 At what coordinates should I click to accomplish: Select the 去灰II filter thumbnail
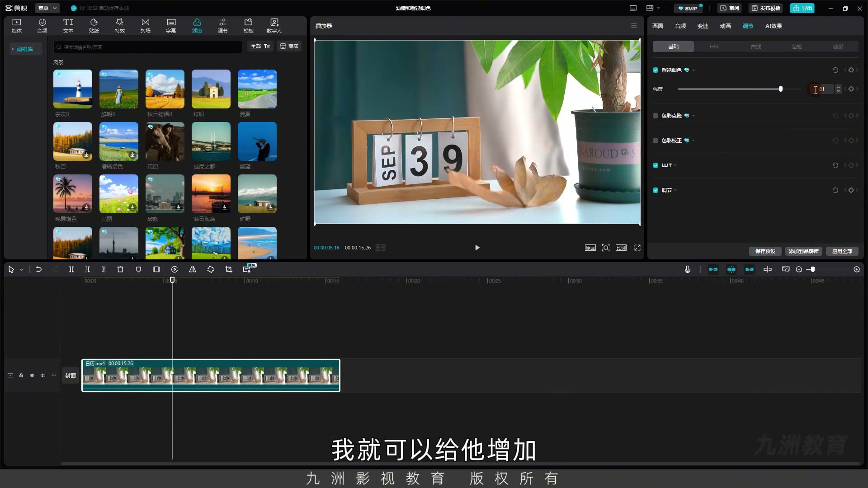click(x=73, y=89)
